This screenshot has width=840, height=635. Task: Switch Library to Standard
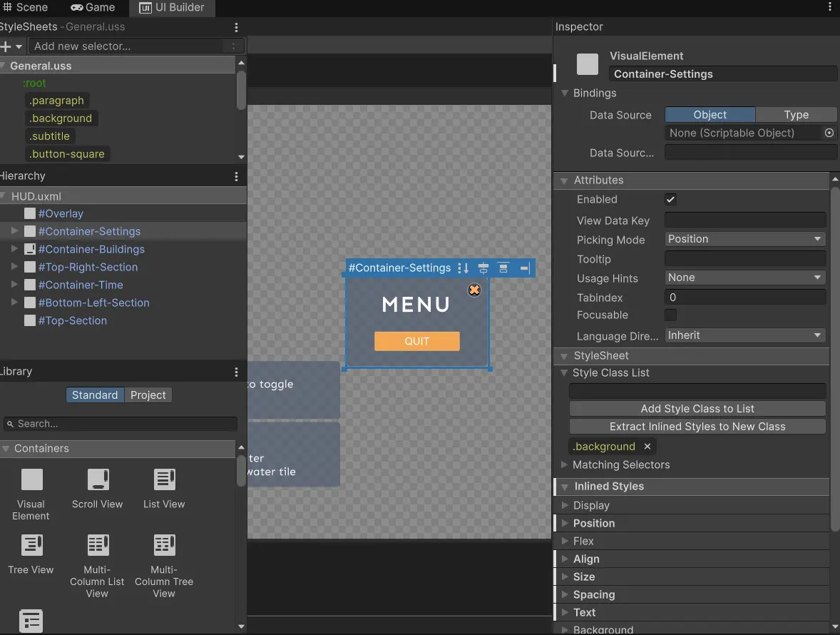coord(95,395)
